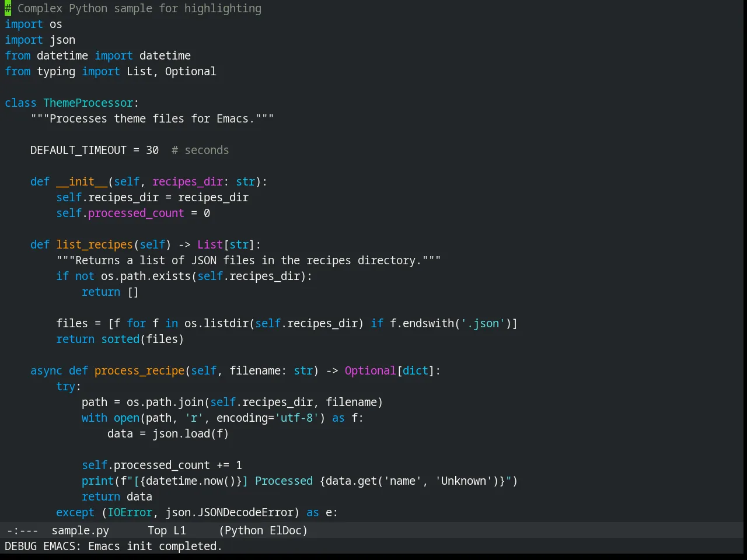Click the '# seconds' comment
The image size is (747, 560).
200,150
